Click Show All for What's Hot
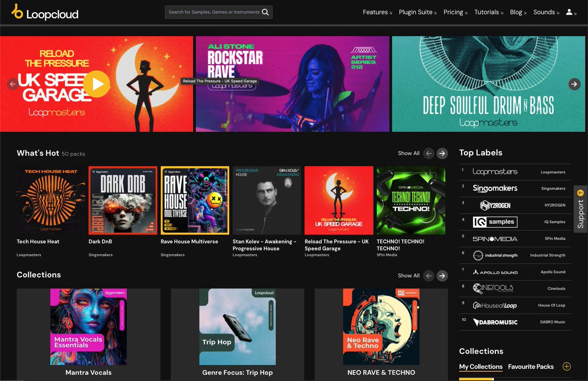588x381 pixels. pos(409,153)
